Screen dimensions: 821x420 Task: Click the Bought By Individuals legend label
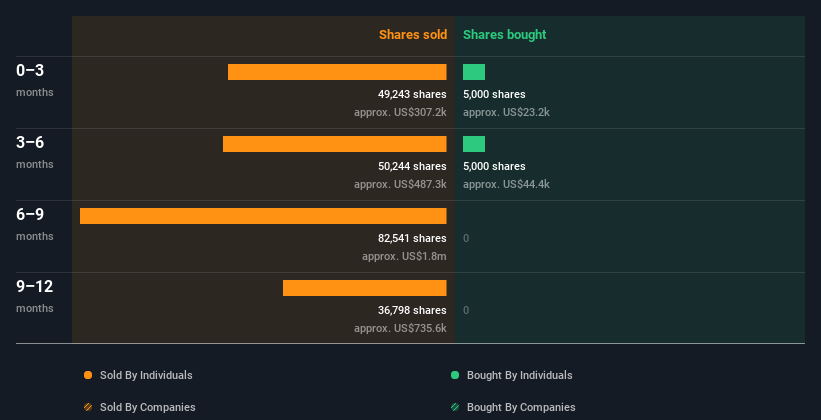tap(519, 375)
